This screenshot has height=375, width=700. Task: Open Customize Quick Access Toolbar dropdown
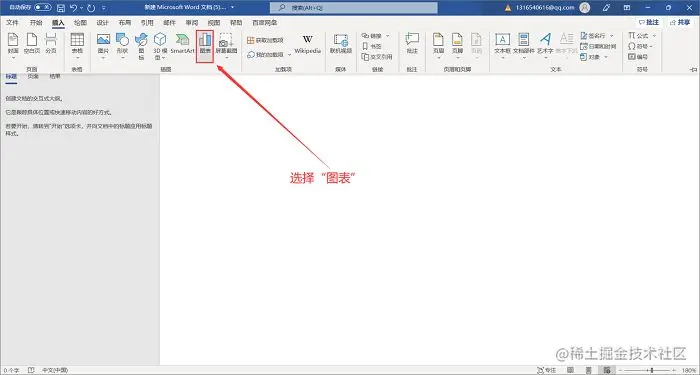(104, 8)
